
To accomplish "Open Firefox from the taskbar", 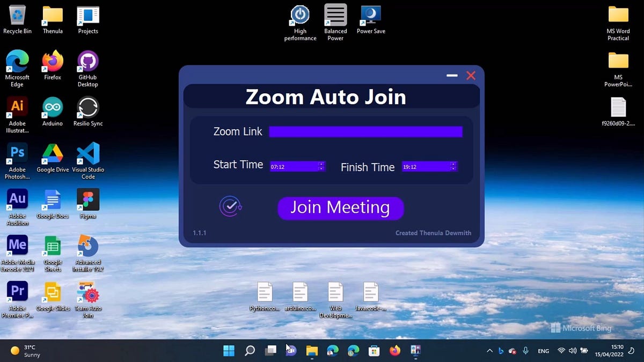I will pyautogui.click(x=395, y=351).
